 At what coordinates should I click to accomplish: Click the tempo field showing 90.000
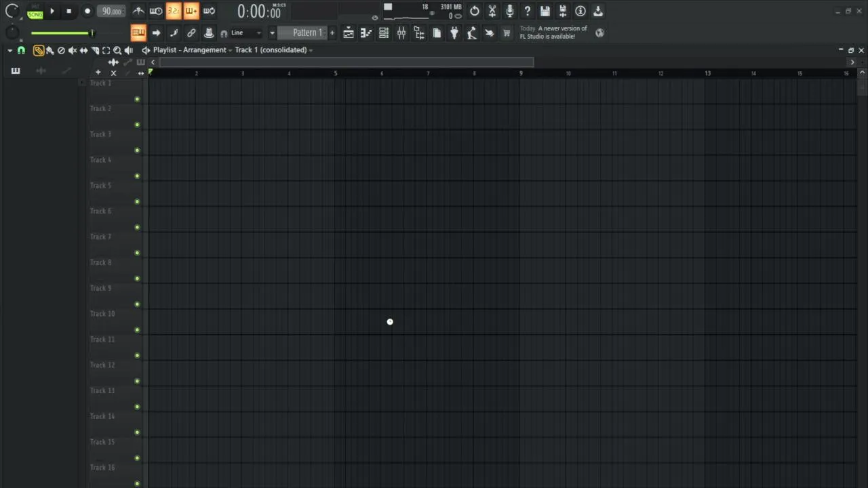tap(111, 12)
